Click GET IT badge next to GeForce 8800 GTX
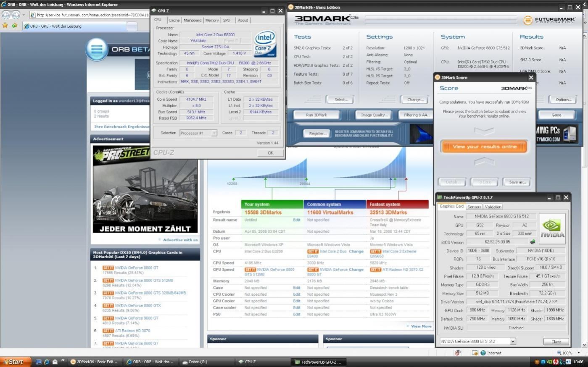 pyautogui.click(x=108, y=306)
